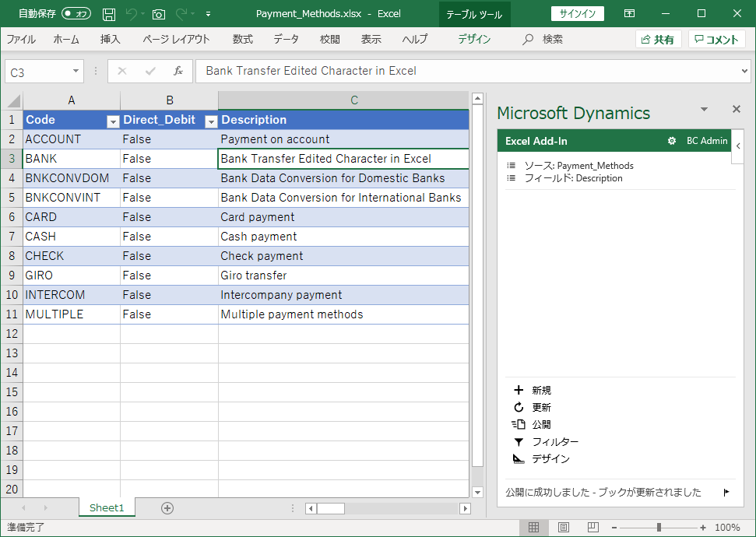The height and width of the screenshot is (537, 756).
Task: Open the 挿入 ribbon tab
Action: tap(110, 39)
